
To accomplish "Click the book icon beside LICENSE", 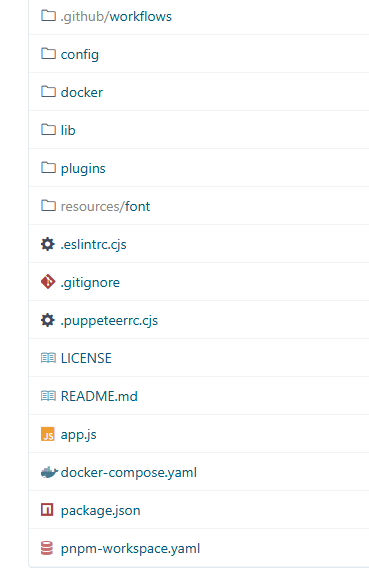I will (x=48, y=358).
